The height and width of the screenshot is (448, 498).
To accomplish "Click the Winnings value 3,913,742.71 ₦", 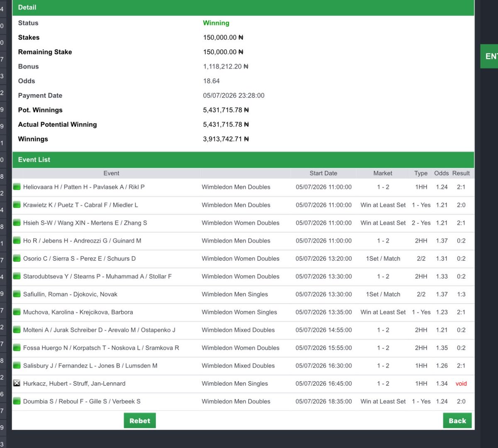I will point(226,139).
